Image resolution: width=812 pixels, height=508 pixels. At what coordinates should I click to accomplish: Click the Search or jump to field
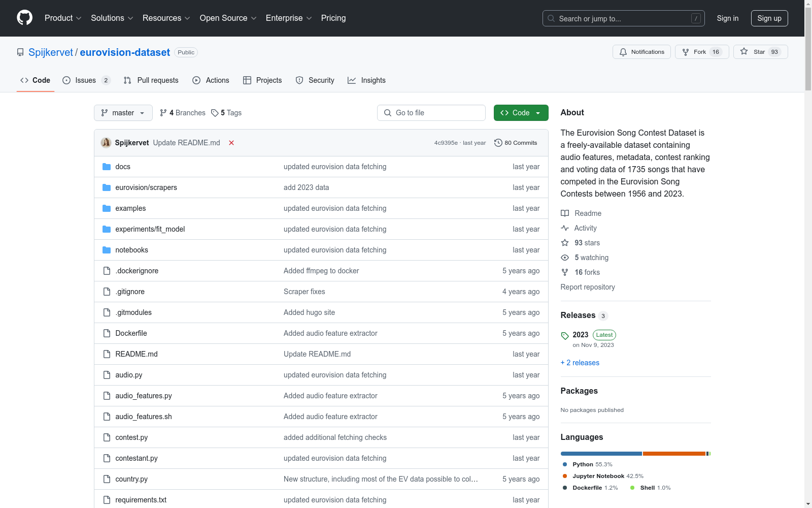pos(623,18)
